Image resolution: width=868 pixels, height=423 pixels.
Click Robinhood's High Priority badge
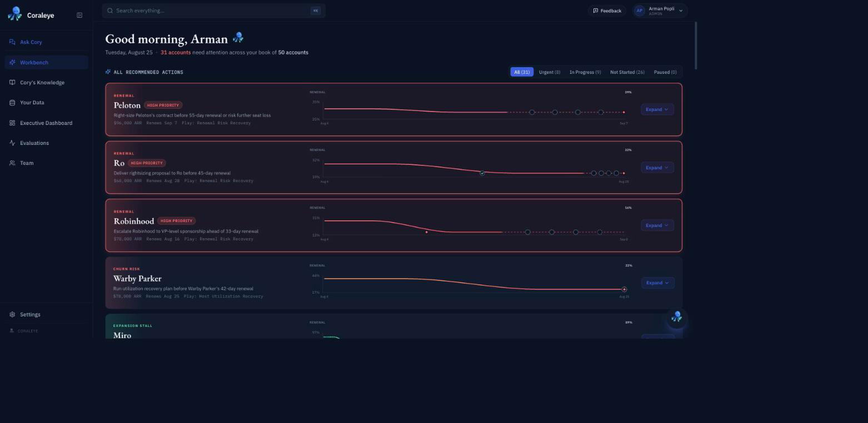click(x=176, y=220)
